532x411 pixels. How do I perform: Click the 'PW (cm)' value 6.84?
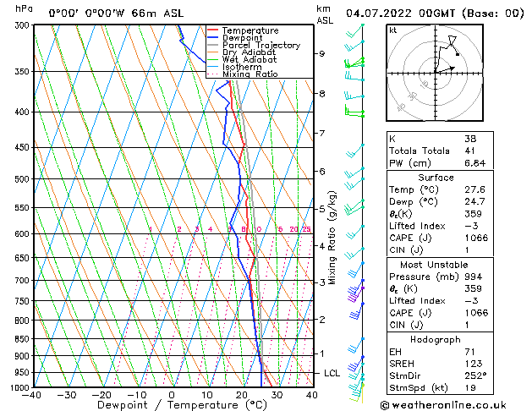pos(475,163)
